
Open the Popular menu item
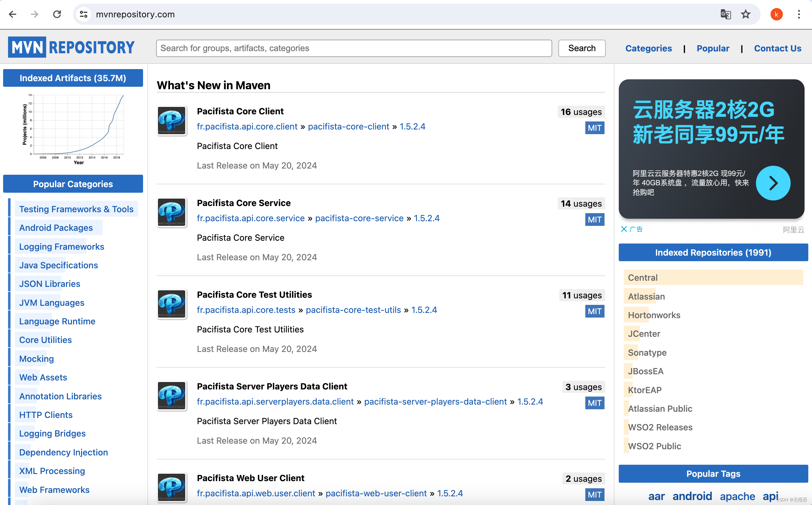[713, 48]
